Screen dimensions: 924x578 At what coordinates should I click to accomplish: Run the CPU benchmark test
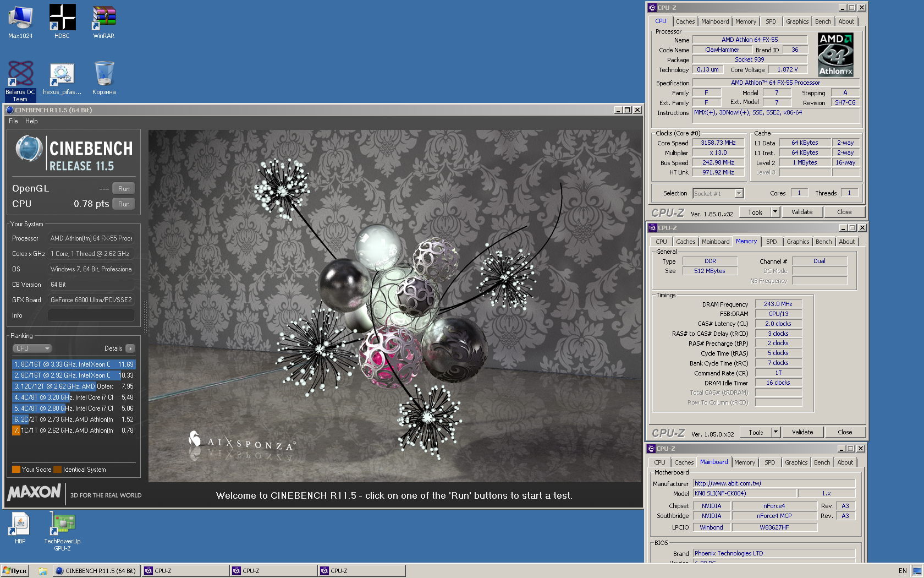click(124, 204)
